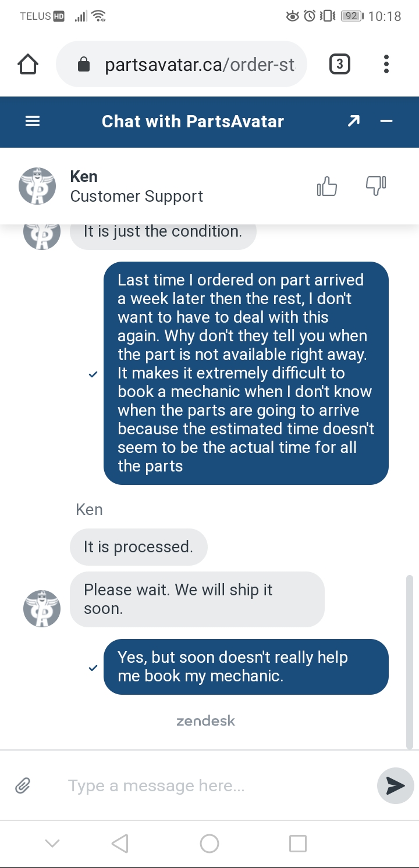
Task: Tap Ken's avatar in chat header
Action: pyautogui.click(x=37, y=186)
